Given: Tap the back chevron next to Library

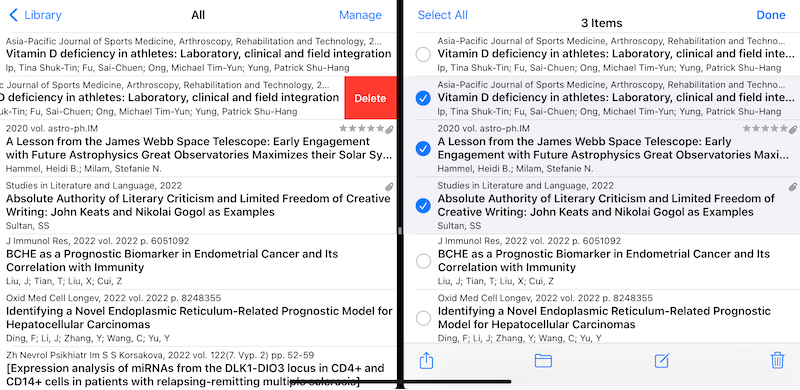Looking at the screenshot, I should click(14, 15).
